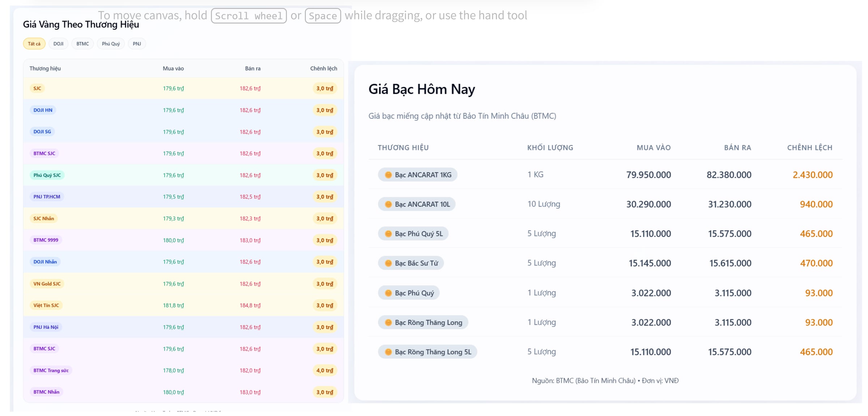The width and height of the screenshot is (868, 416).
Task: Click the coin icon of Bạc Phú Quý 5L
Action: point(388,234)
